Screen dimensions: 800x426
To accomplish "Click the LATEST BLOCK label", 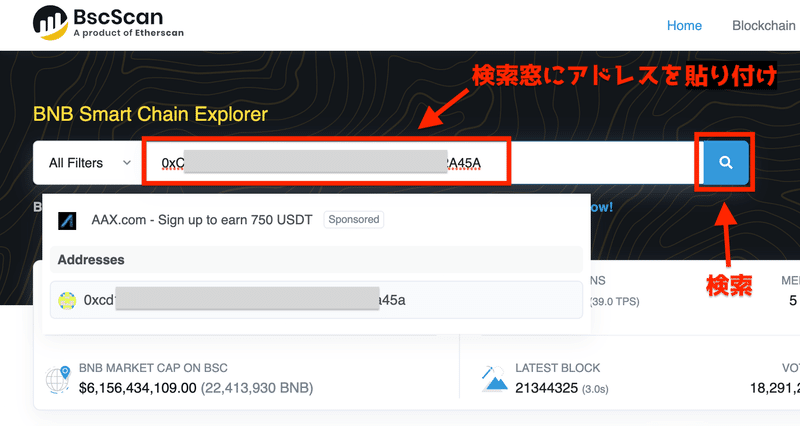I will click(558, 368).
